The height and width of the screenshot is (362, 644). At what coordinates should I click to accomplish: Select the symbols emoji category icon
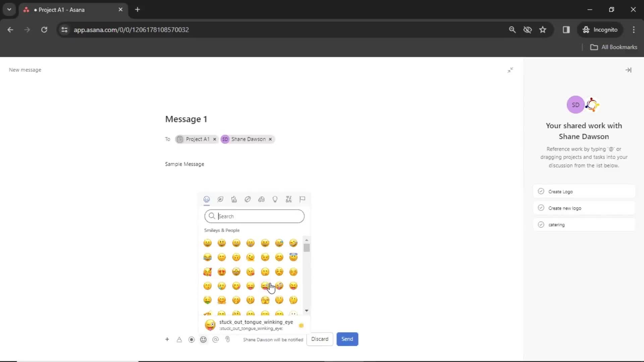click(289, 199)
